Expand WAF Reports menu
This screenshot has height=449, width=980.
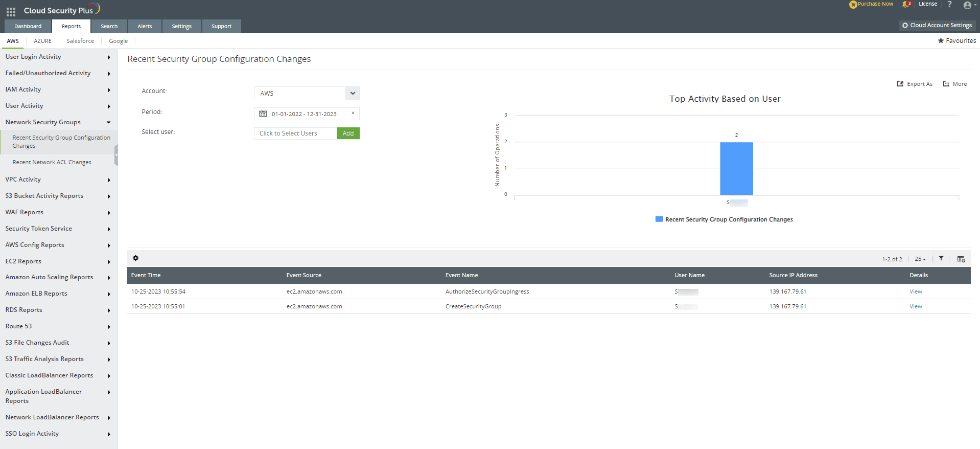tap(58, 212)
